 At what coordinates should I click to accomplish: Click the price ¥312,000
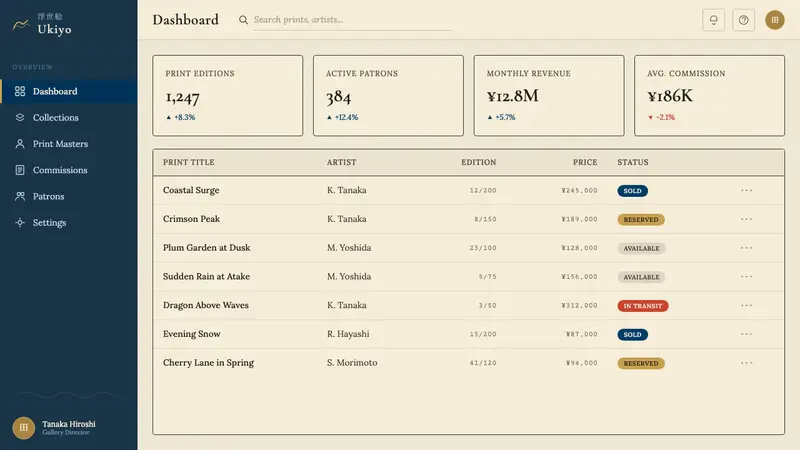coord(579,306)
